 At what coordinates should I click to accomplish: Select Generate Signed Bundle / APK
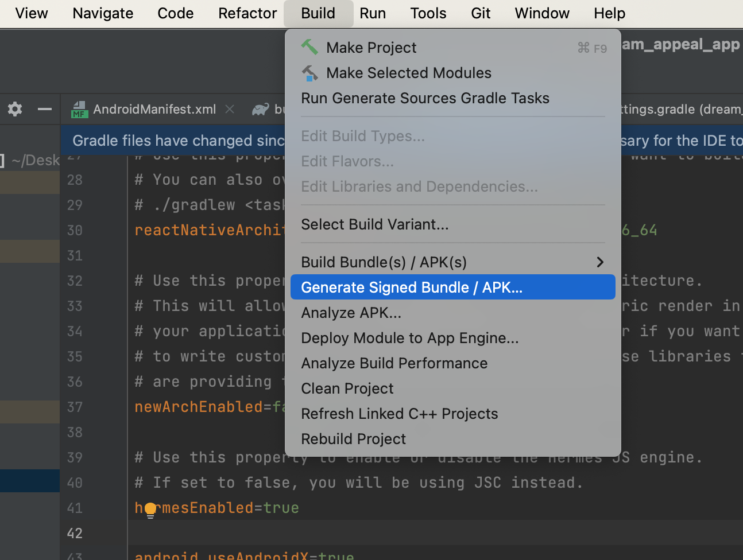412,287
